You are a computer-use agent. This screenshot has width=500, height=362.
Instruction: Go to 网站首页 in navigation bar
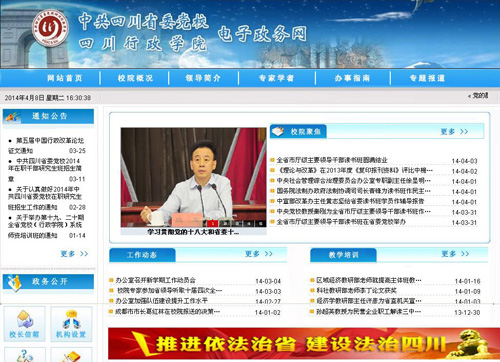[65, 78]
